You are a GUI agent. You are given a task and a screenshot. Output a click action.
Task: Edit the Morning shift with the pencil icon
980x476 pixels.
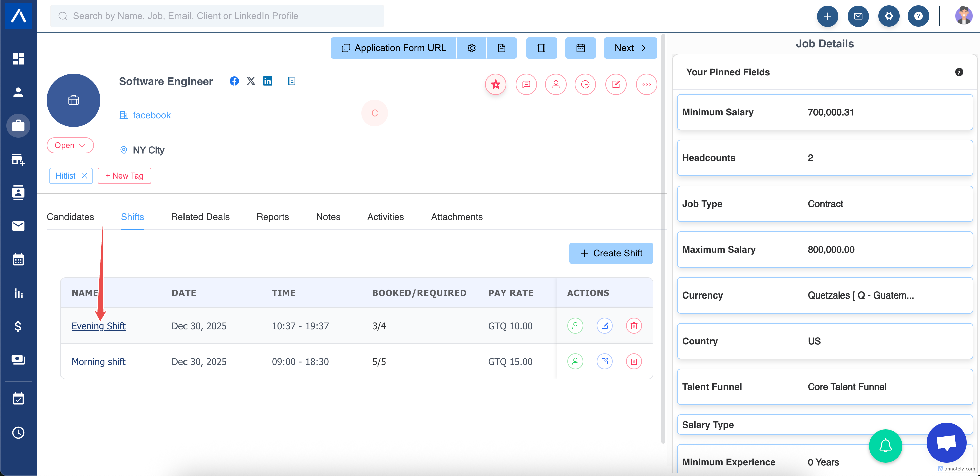click(x=604, y=361)
